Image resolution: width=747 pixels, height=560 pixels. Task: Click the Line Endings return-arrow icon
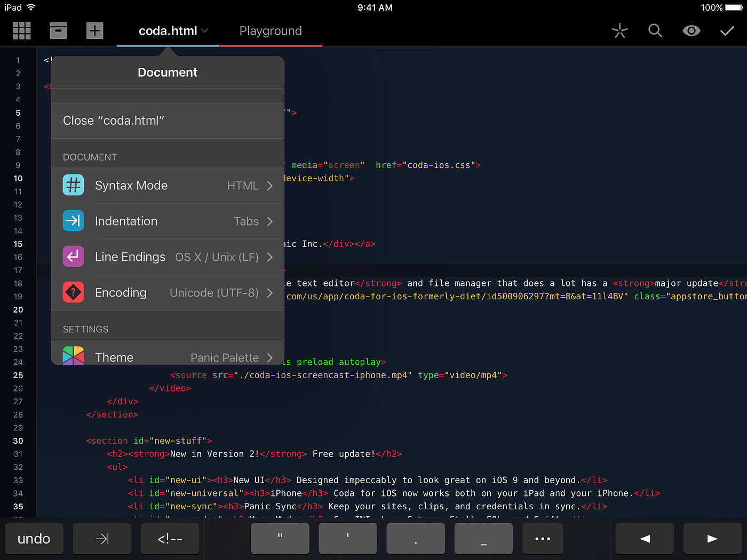click(x=73, y=257)
